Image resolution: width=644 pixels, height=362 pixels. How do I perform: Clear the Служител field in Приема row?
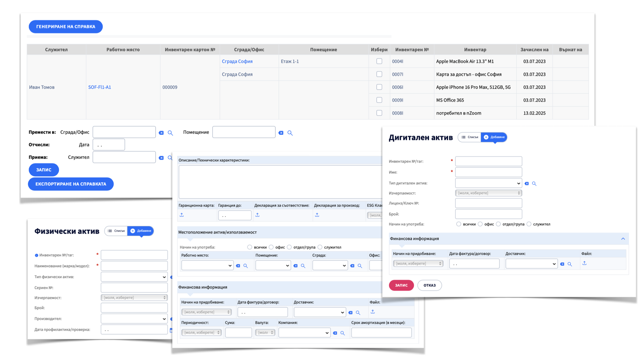click(161, 158)
